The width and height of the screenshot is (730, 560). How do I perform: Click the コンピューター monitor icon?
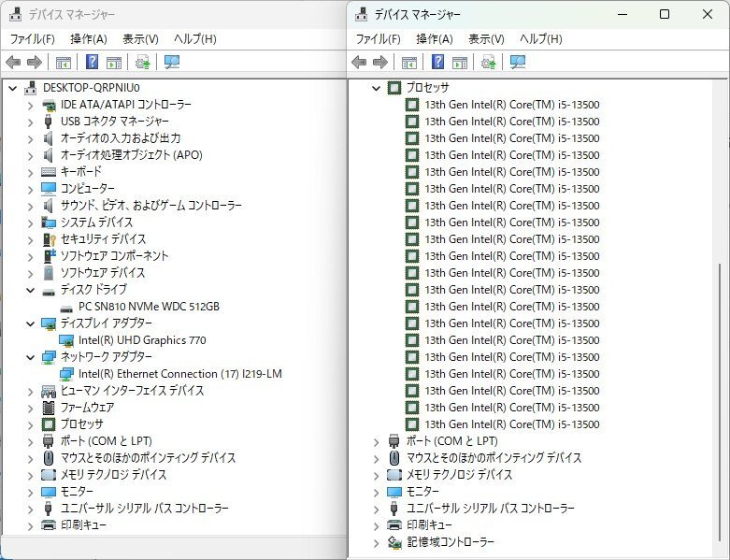point(49,189)
